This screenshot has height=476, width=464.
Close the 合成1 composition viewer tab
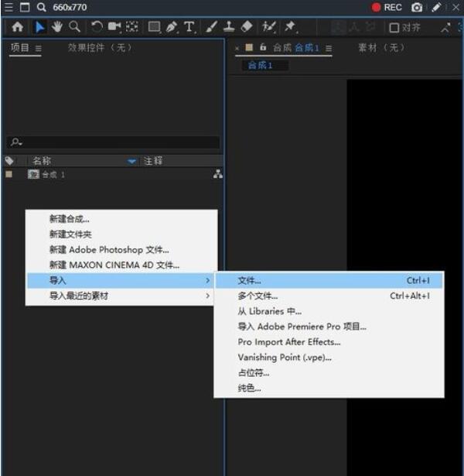pos(237,48)
